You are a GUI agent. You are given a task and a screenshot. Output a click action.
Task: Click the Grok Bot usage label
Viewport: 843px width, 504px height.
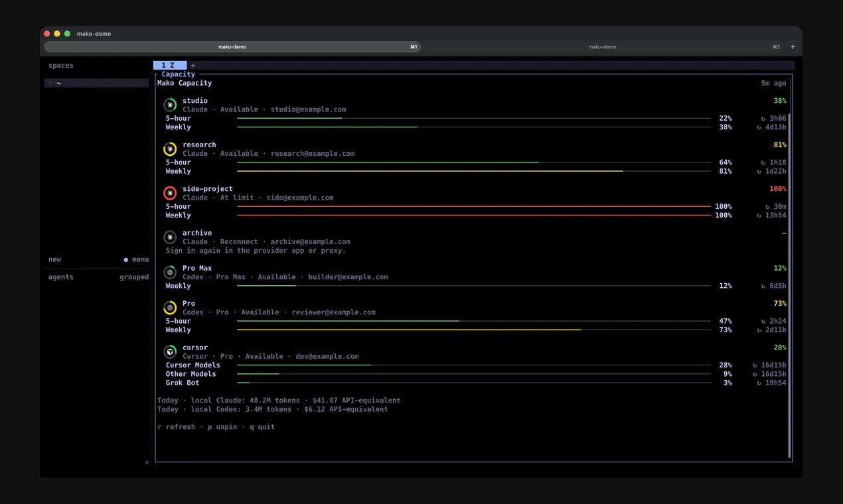183,383
